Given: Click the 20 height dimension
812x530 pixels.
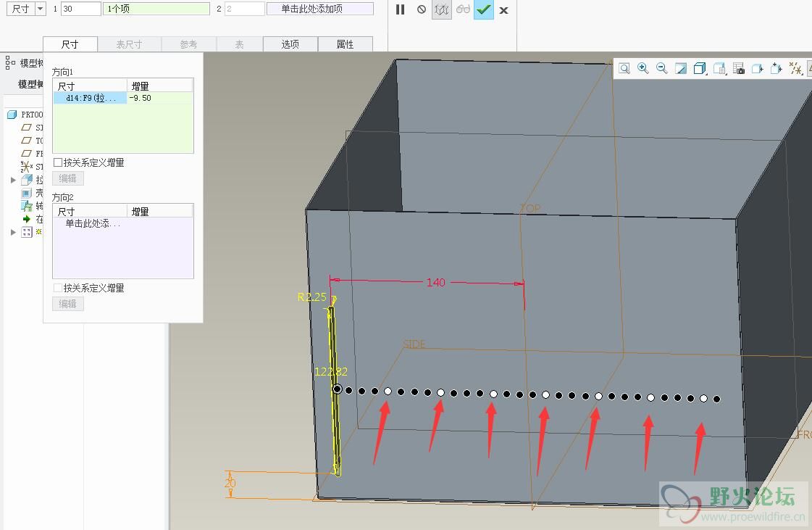Looking at the screenshot, I should tap(230, 484).
